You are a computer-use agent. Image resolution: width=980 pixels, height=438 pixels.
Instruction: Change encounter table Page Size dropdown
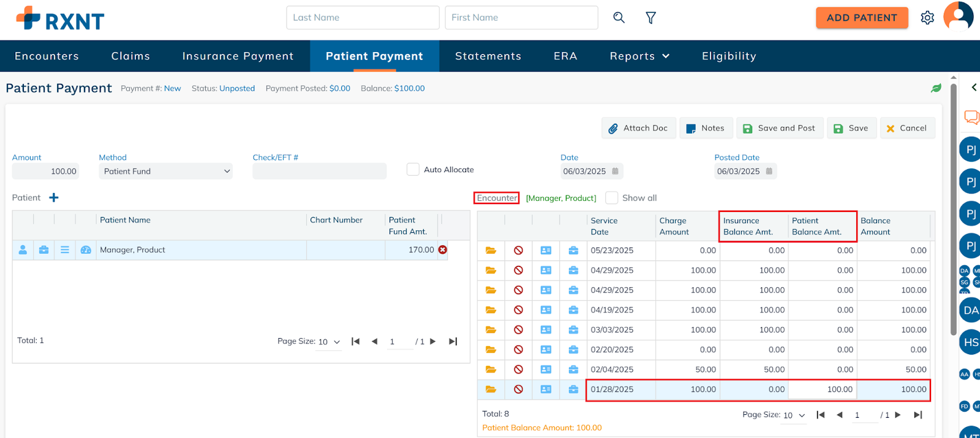click(x=794, y=415)
